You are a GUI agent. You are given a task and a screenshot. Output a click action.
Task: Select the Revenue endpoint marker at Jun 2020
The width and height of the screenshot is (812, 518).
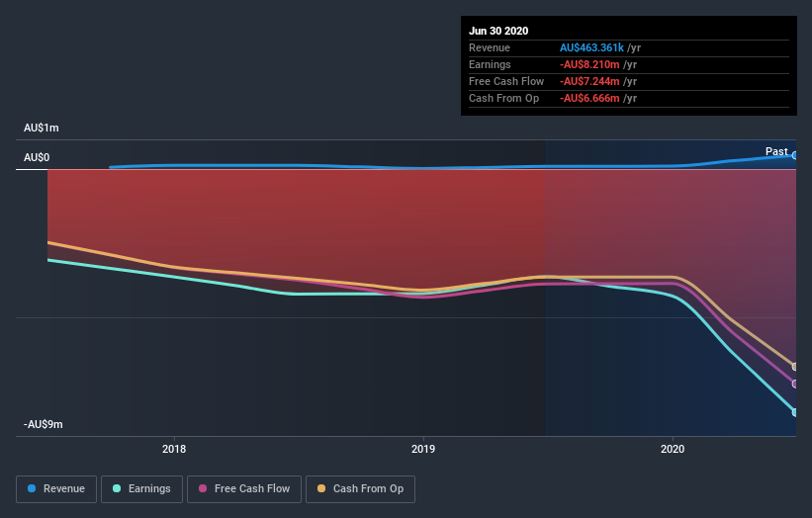[794, 155]
